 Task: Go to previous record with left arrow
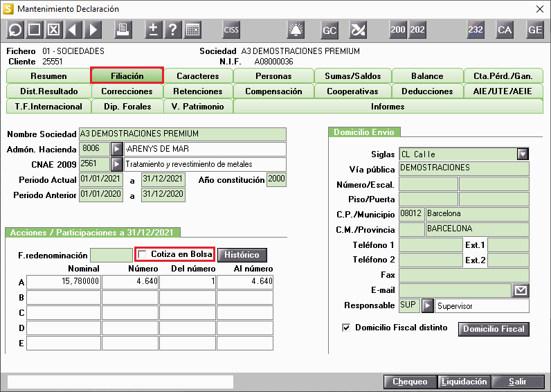click(73, 30)
